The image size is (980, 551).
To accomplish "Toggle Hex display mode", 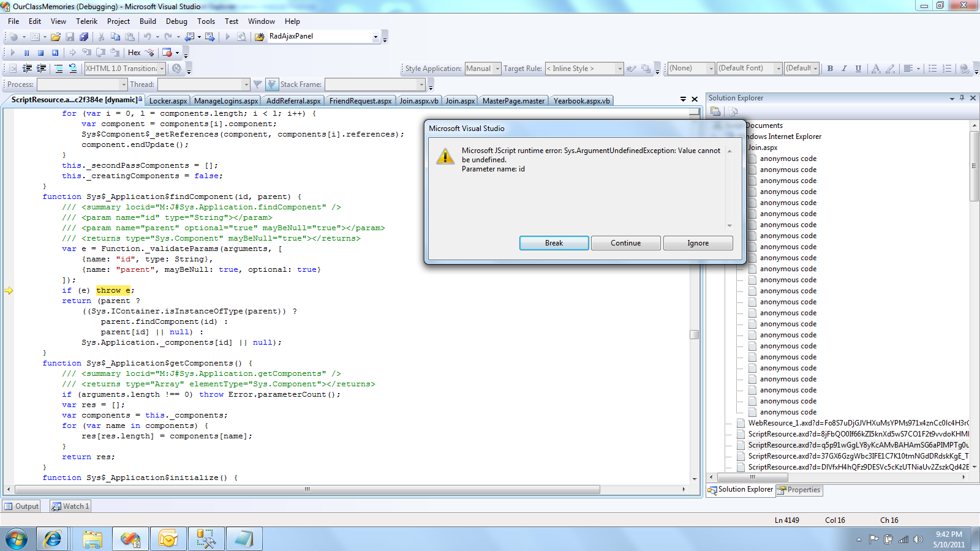I will (x=134, y=53).
